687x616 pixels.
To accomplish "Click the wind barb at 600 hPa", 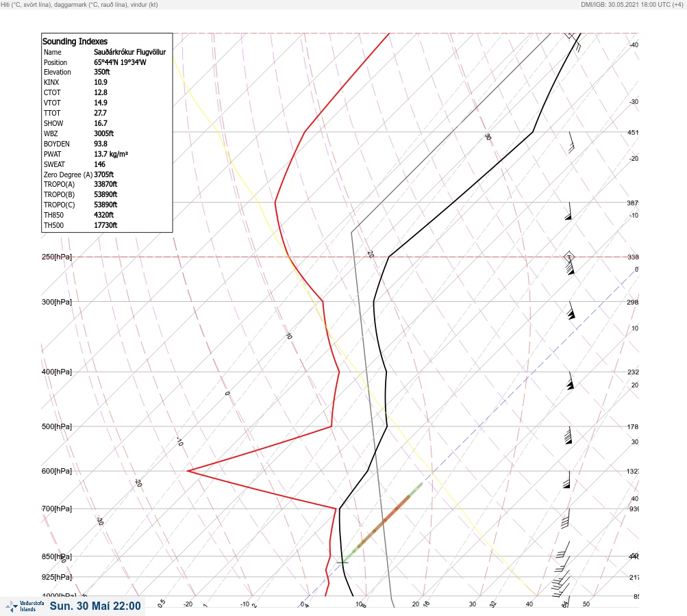I will [x=566, y=480].
